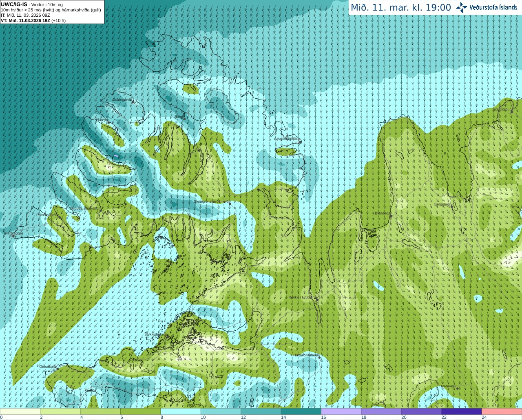Click the legend scale label 24

pos(484,418)
